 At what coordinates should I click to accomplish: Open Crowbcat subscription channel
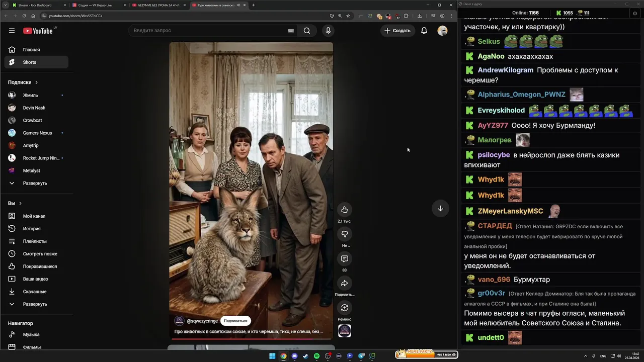[36, 120]
